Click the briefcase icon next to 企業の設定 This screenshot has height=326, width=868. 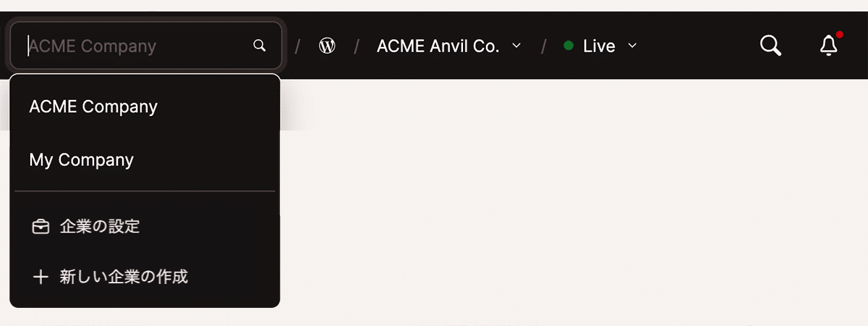(41, 227)
